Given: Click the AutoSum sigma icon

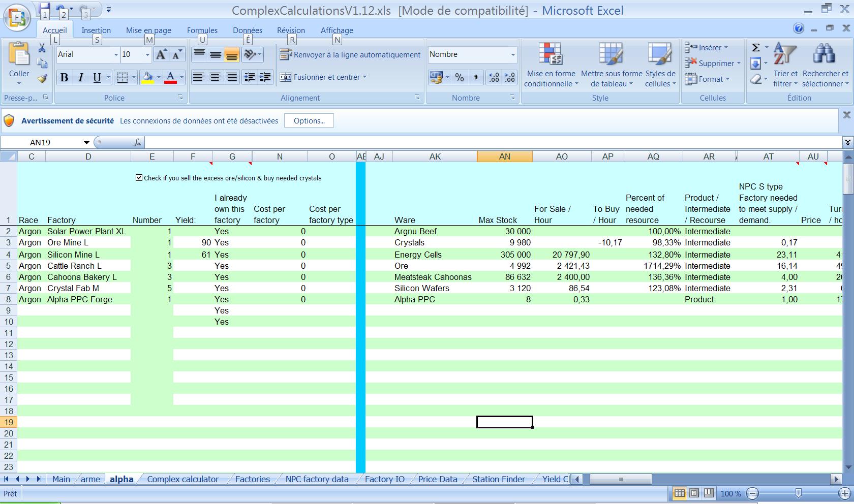Looking at the screenshot, I should (756, 47).
